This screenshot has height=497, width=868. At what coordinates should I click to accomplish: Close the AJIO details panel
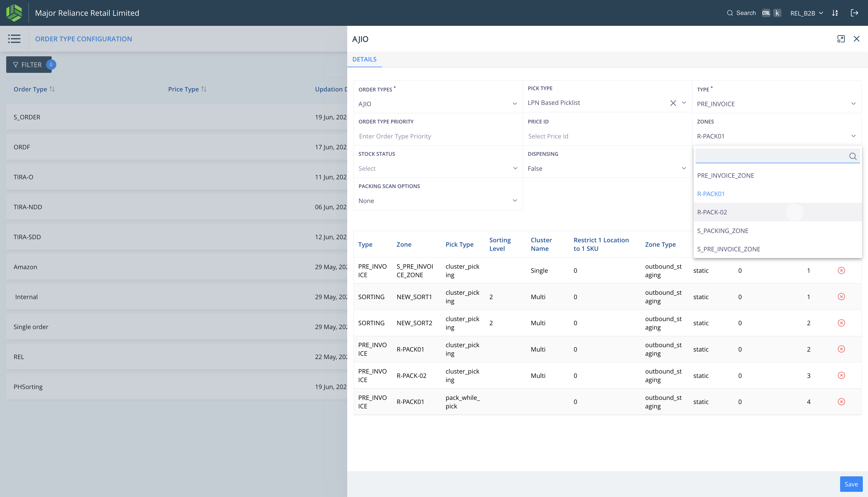click(856, 39)
